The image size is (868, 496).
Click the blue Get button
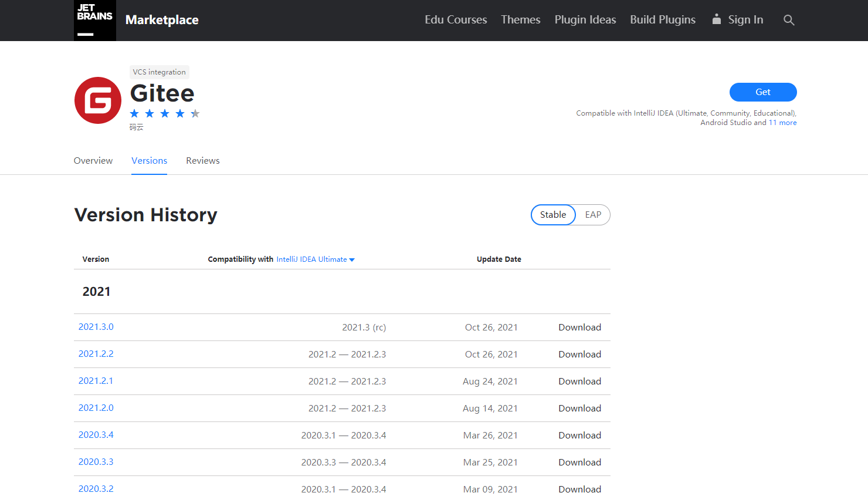pyautogui.click(x=763, y=92)
